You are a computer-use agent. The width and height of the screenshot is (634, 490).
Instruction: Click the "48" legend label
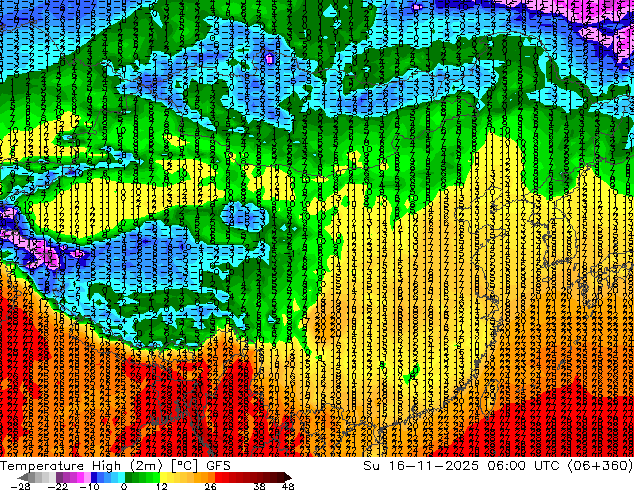click(x=288, y=486)
